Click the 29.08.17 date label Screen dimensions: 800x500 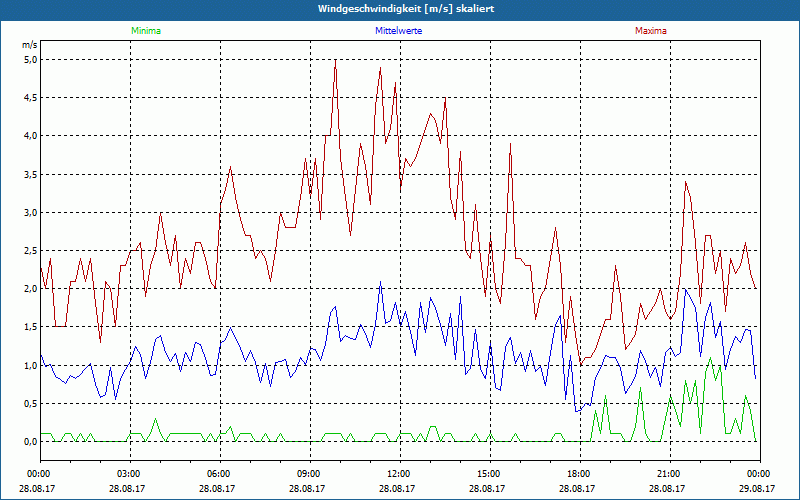pos(759,488)
